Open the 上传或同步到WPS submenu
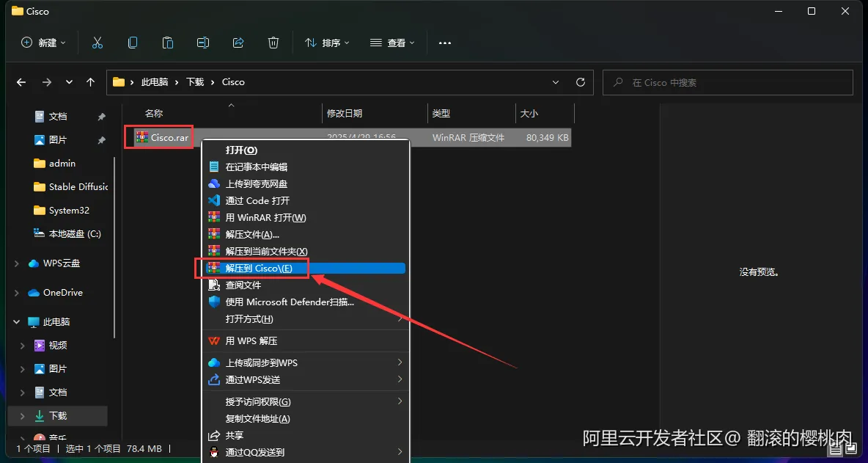The height and width of the screenshot is (463, 868). tap(306, 362)
